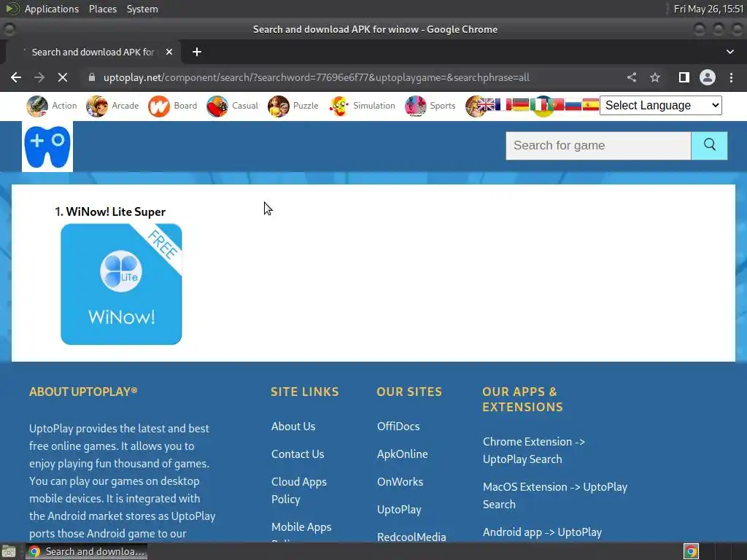Click the Sports category icon

[415, 106]
